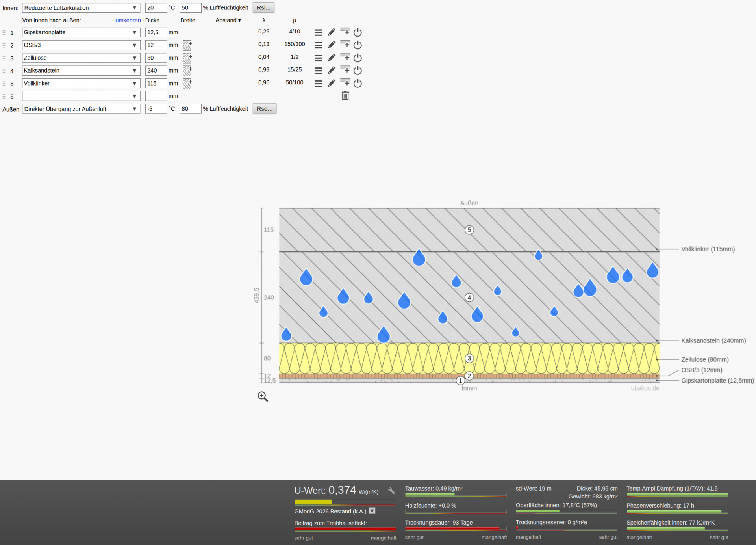Open Gipskartonplatte material dropdown
756x545 pixels.
pyautogui.click(x=81, y=32)
